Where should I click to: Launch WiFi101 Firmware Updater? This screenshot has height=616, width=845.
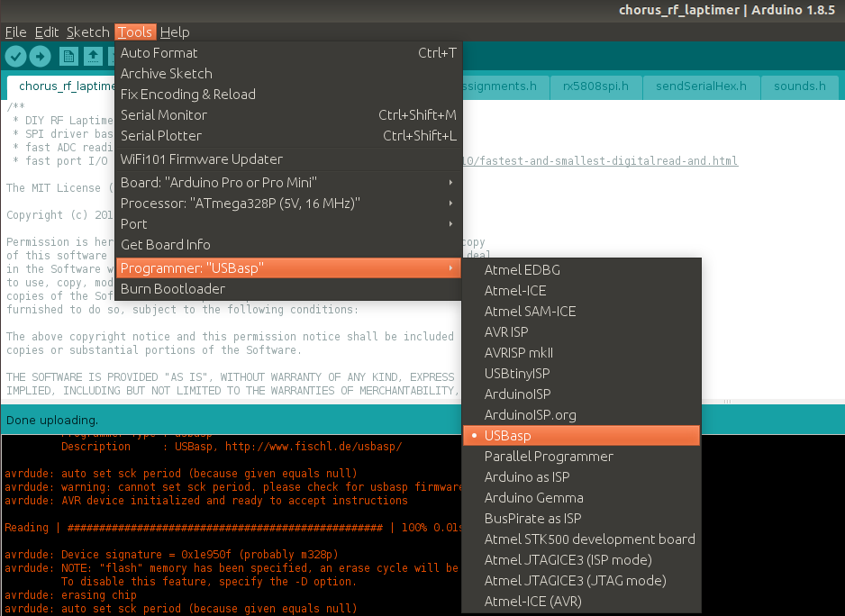[x=288, y=159]
